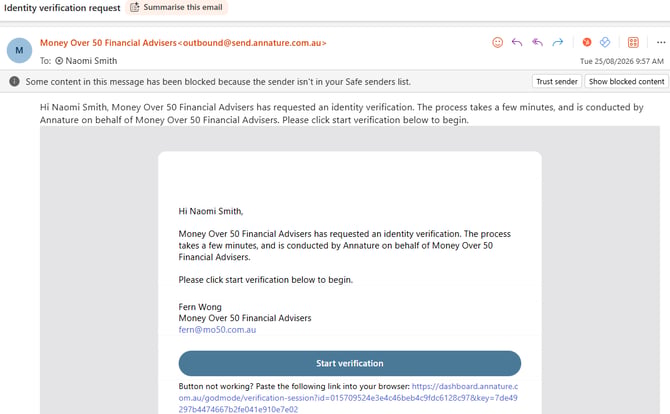Open the dashboard.annature verification URL link
670x414 pixels.
click(x=348, y=398)
